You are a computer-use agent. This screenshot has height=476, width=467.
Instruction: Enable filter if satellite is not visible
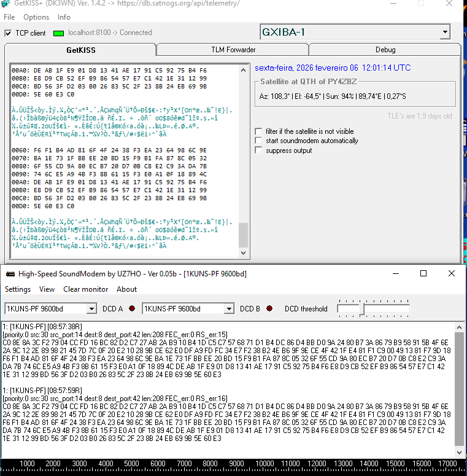pos(258,131)
